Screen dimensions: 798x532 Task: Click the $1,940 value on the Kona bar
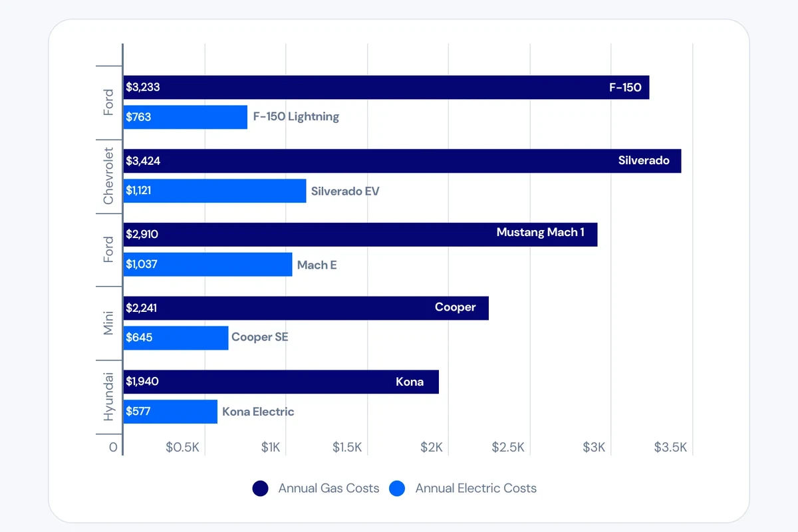click(x=142, y=382)
